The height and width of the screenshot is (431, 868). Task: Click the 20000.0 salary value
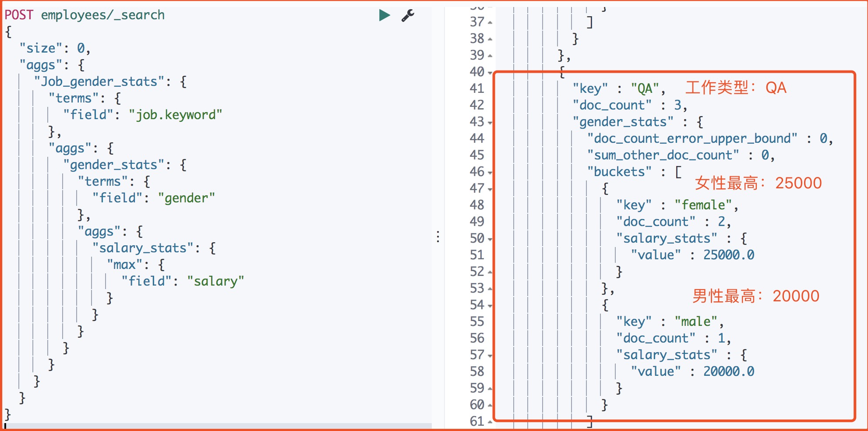coord(729,371)
